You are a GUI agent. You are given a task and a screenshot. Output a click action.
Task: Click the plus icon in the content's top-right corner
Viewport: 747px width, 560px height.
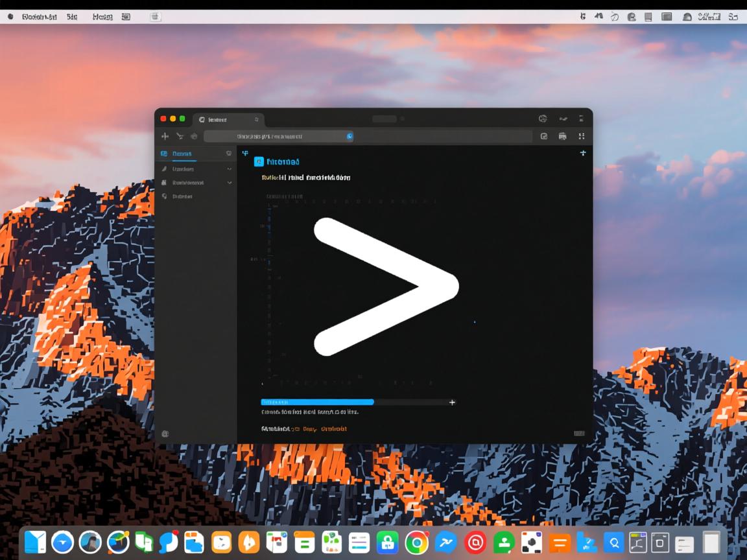(x=582, y=153)
